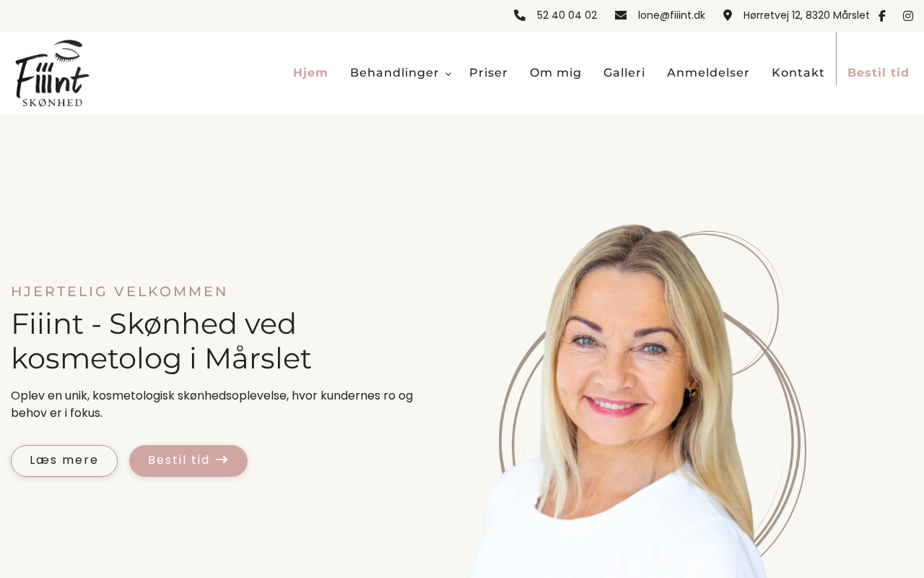Click the map pin location icon
The image size is (924, 578).
(x=728, y=15)
